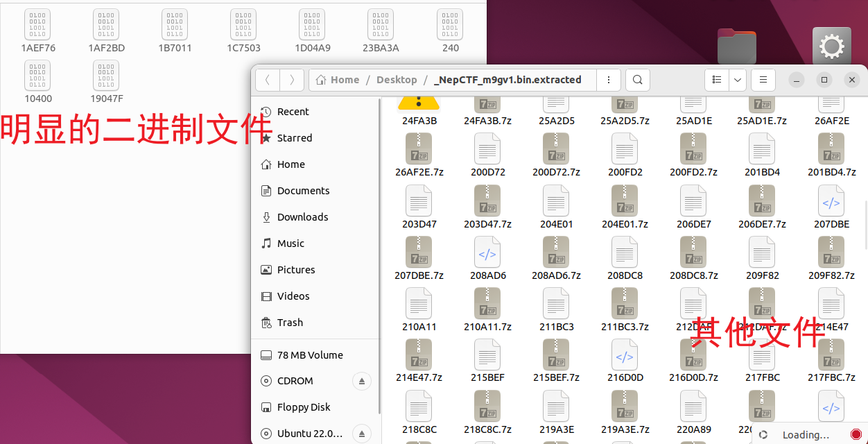Select binary file 1D04A9 in back window

pyautogui.click(x=312, y=31)
